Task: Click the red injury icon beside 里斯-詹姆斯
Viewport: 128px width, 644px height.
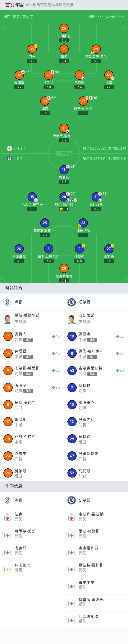Action: pos(71,535)
